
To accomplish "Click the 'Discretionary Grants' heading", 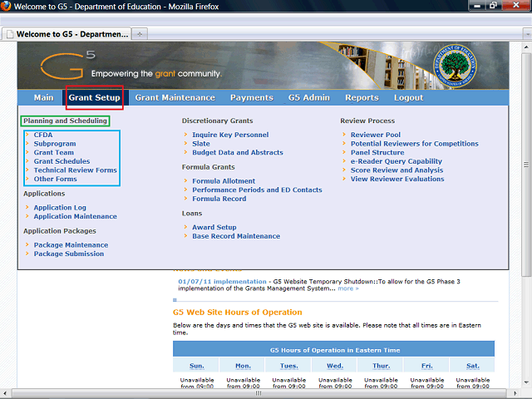I will [217, 121].
